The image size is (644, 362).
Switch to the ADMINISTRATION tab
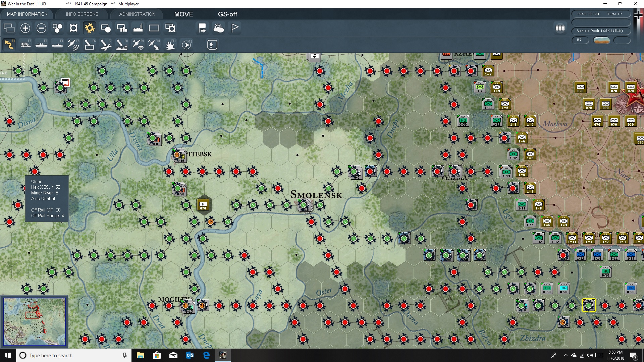pos(137,14)
